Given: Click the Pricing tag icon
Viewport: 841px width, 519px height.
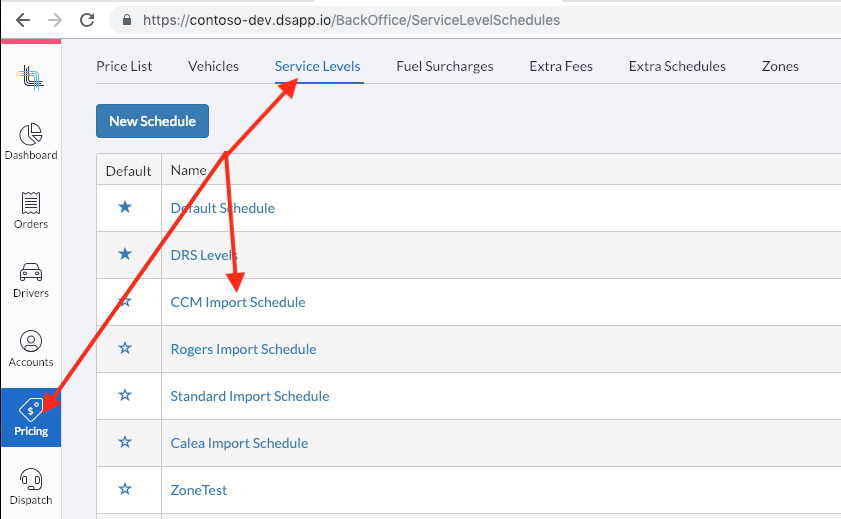Looking at the screenshot, I should coord(31,410).
